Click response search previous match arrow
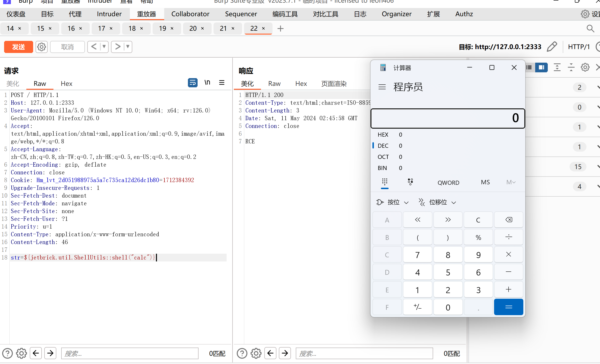The height and width of the screenshot is (364, 600). point(270,353)
